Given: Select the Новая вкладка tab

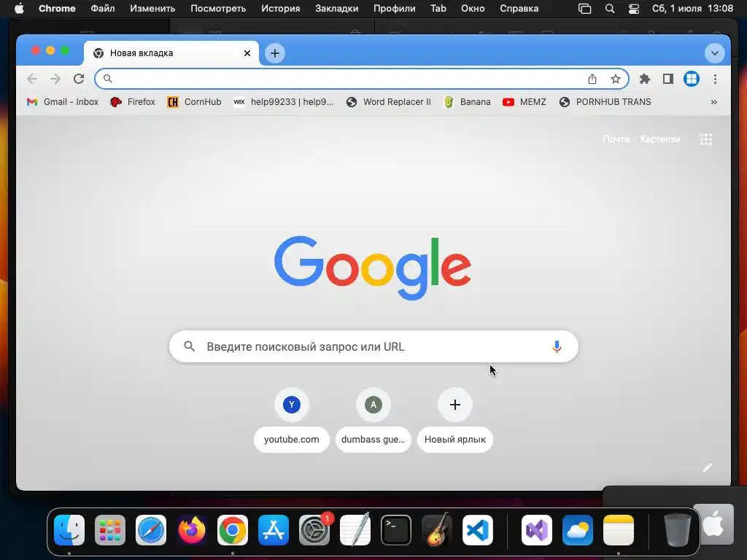Looking at the screenshot, I should [x=171, y=52].
